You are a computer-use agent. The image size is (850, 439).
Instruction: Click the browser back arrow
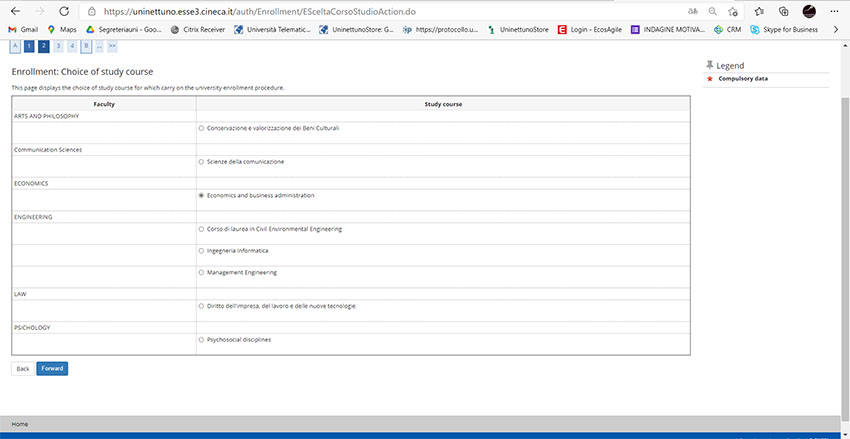click(x=14, y=11)
